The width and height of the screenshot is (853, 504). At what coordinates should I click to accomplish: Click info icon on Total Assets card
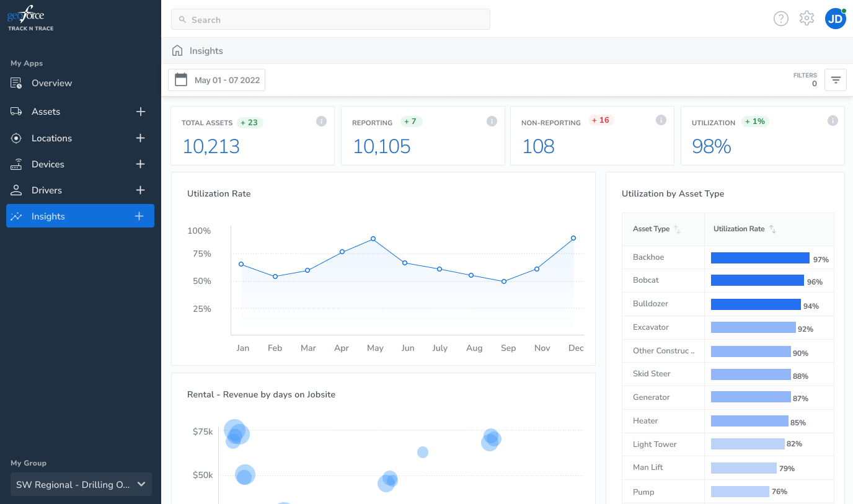click(x=321, y=121)
